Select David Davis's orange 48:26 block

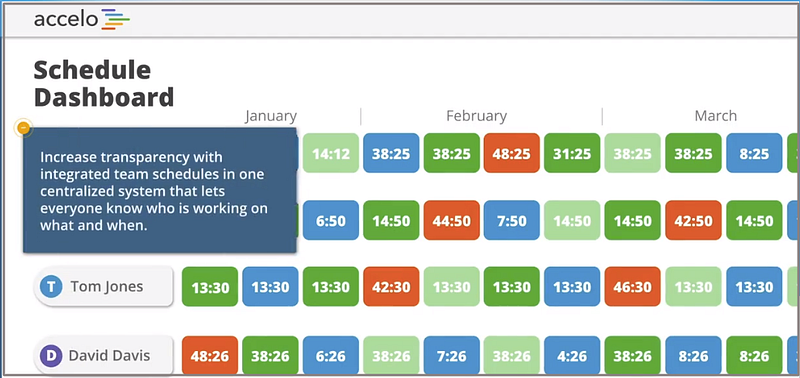pos(210,356)
